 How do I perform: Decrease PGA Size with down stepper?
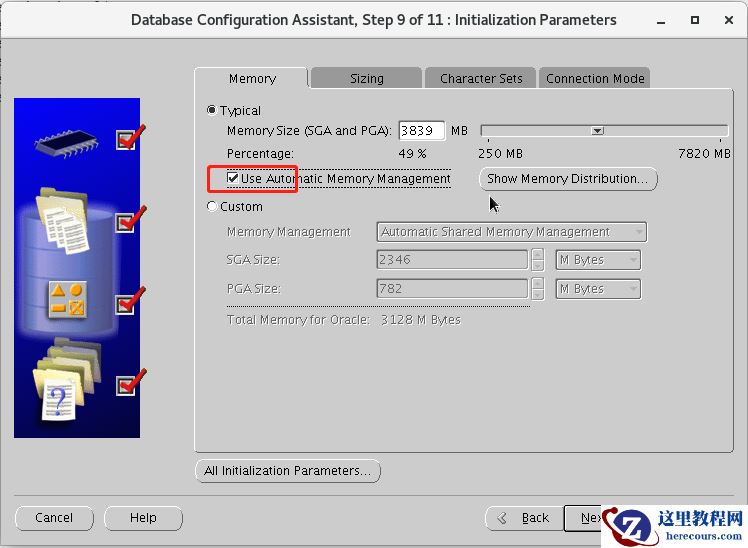coord(538,294)
